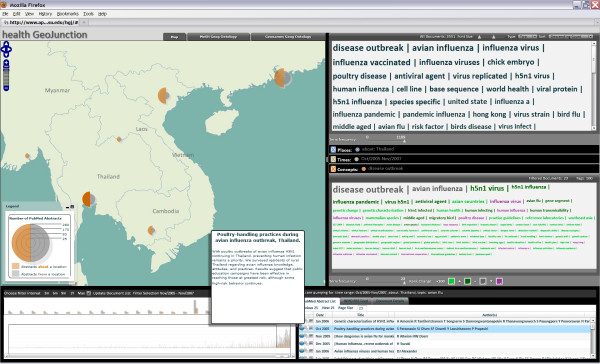Screen dimensions: 600x364
Task: Click the blue dot beside about: Thailand
Action: 357,149
